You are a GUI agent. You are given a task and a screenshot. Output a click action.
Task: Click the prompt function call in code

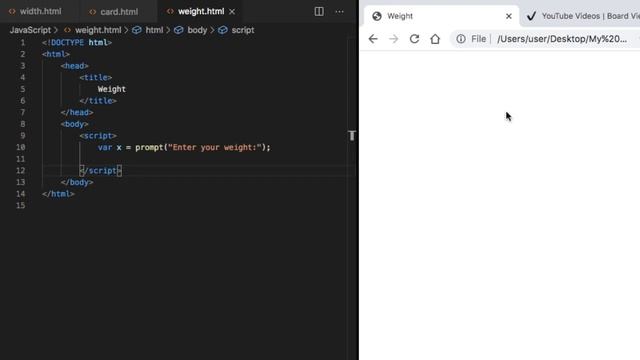(x=149, y=147)
